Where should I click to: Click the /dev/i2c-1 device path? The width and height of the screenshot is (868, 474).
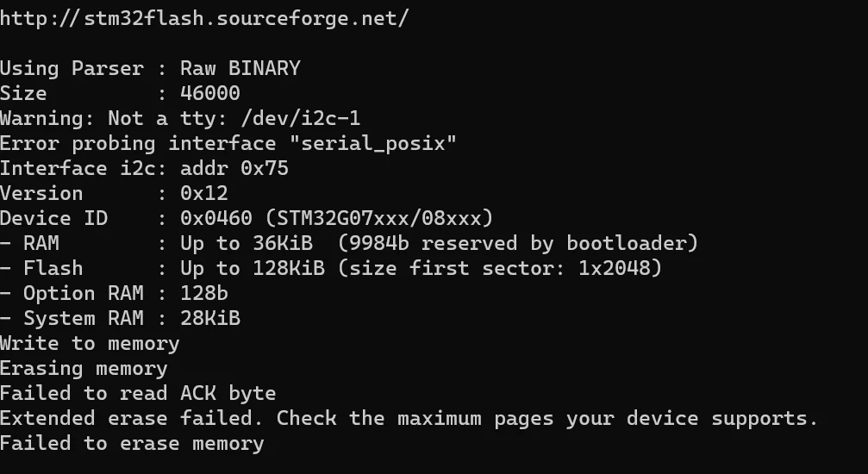(301, 118)
